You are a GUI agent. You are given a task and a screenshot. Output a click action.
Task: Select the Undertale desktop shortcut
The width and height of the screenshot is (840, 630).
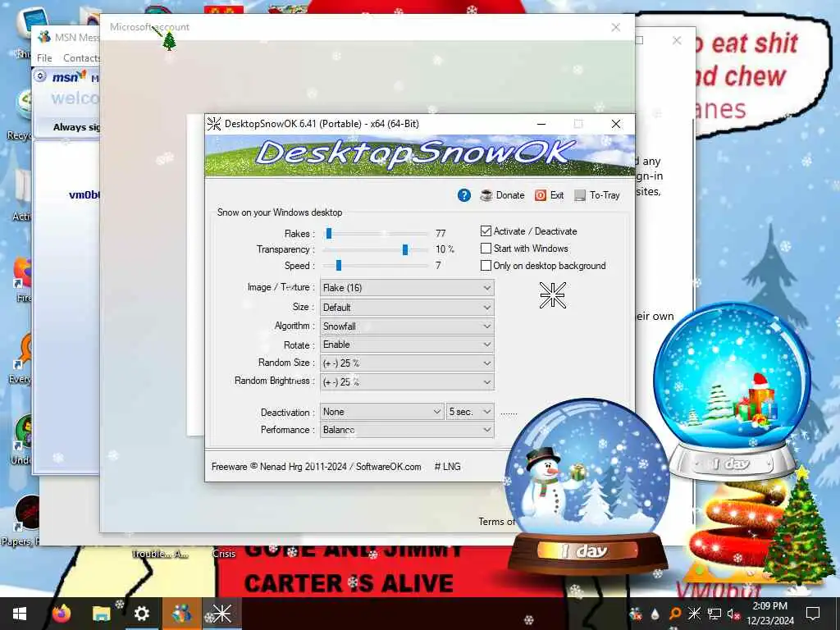tap(21, 440)
